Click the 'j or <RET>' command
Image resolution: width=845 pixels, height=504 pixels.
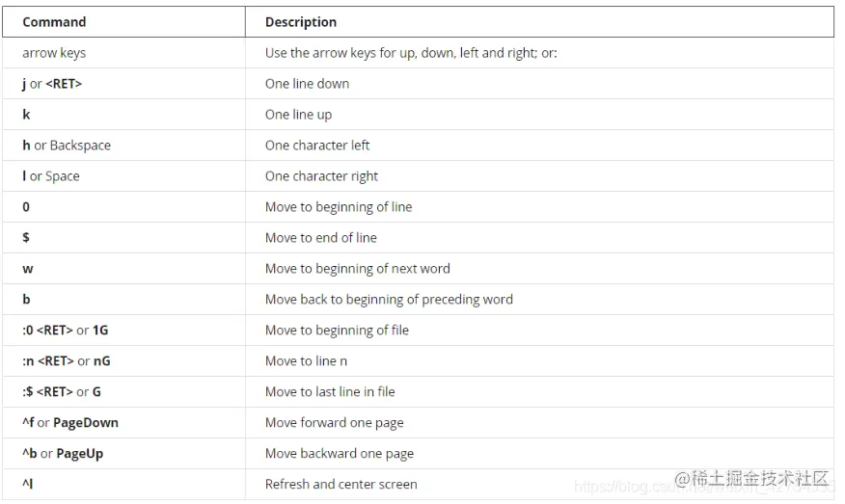tap(52, 84)
